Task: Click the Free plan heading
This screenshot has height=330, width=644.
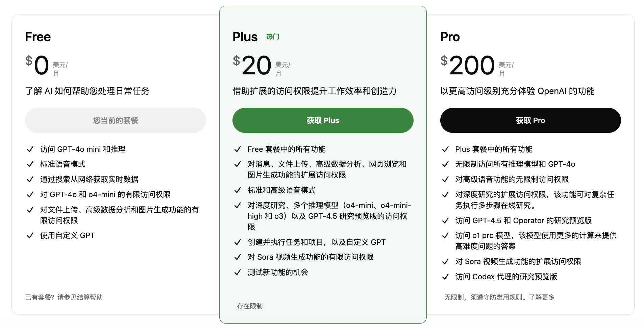Action: click(x=38, y=37)
